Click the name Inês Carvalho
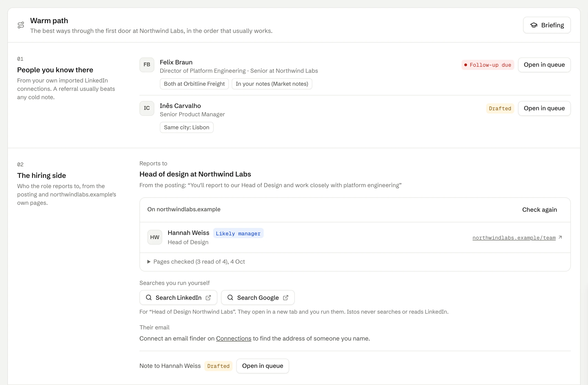This screenshot has width=588, height=385. click(x=180, y=105)
